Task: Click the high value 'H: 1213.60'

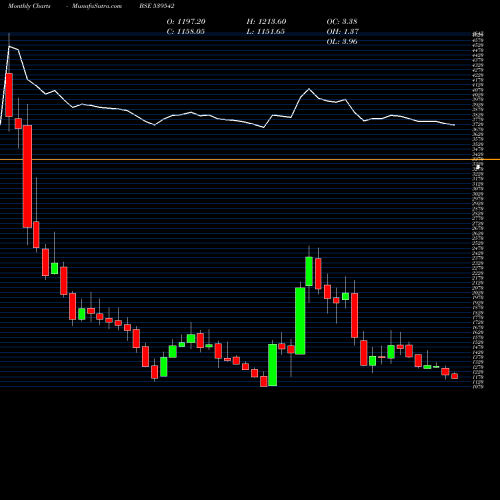Action: (266, 22)
